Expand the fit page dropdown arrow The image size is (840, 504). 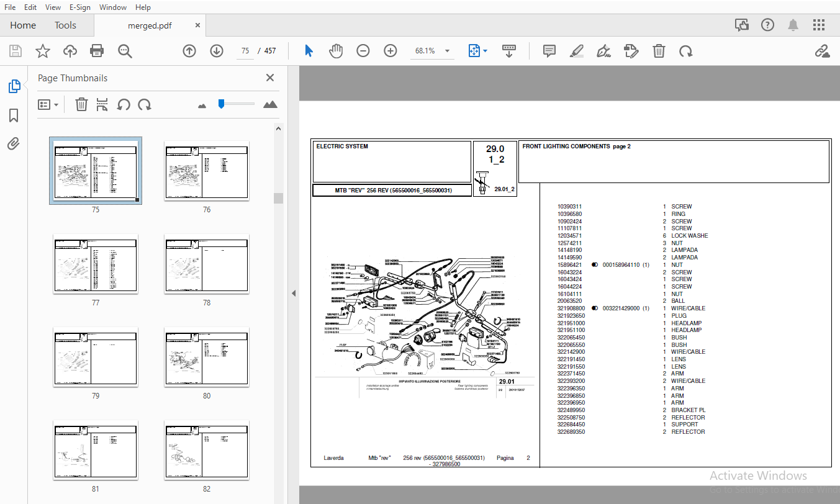click(485, 51)
